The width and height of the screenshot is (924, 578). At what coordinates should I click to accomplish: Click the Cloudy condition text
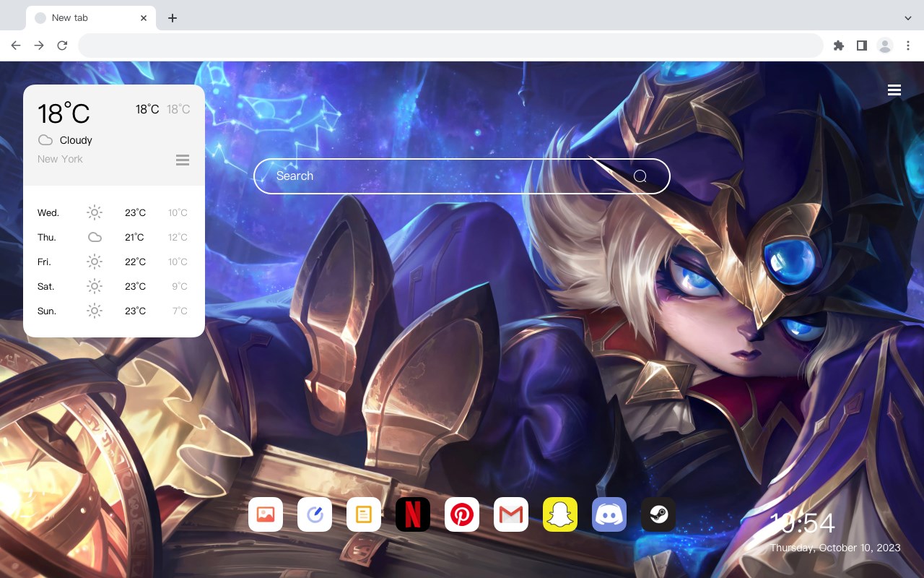[x=76, y=140]
